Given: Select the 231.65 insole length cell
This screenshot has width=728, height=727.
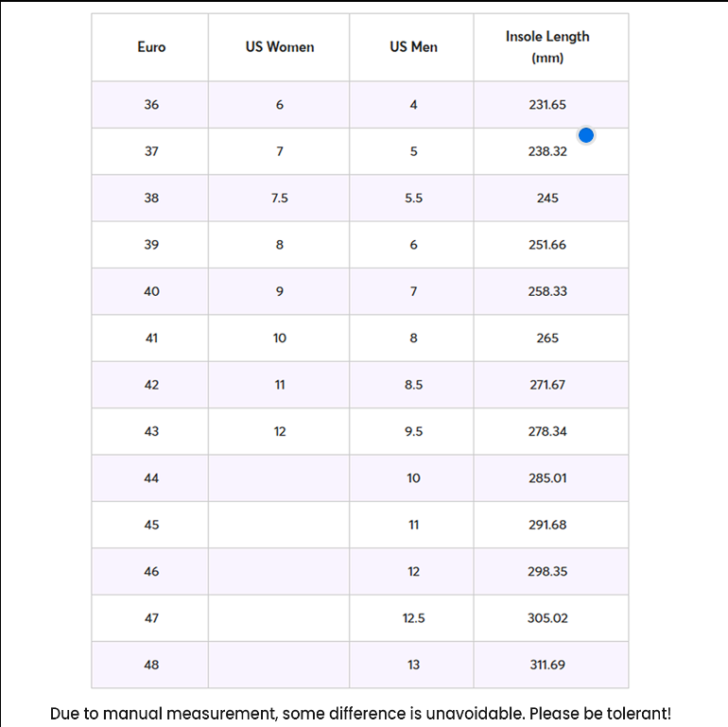Looking at the screenshot, I should [547, 105].
